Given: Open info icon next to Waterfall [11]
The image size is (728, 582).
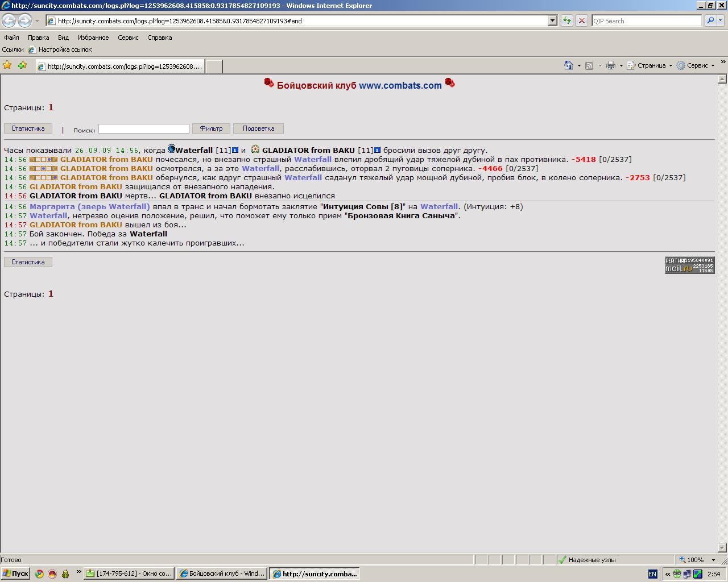Looking at the screenshot, I should coord(235,150).
